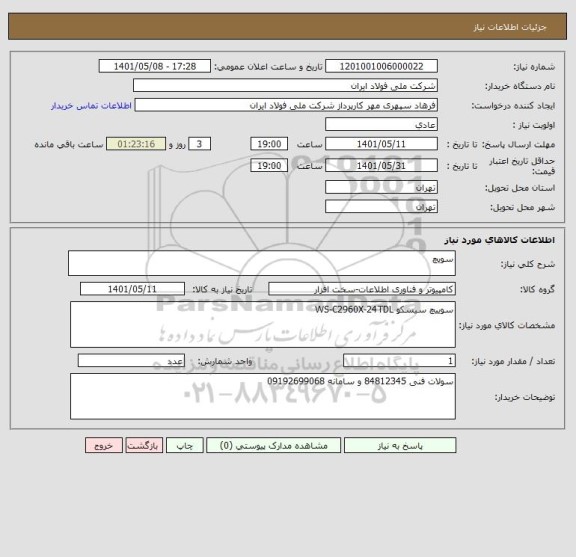
Task: Open 'مشاهده مدارک پیوستی (0)' attachments button
Action: coord(273,445)
